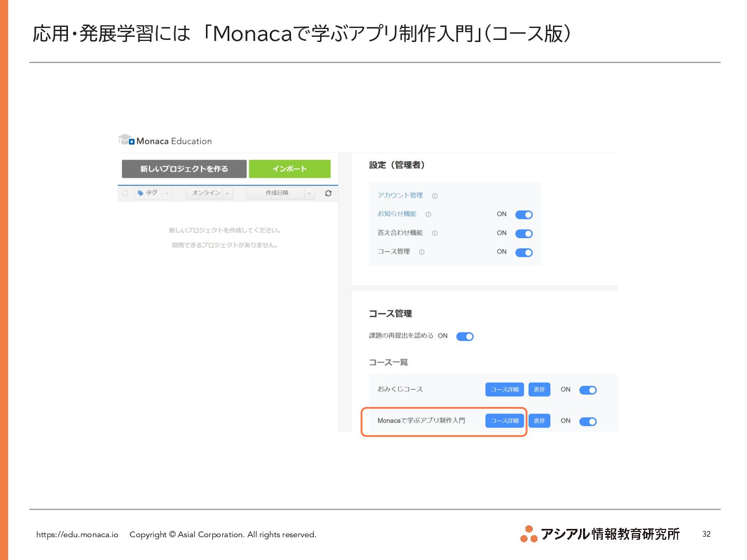
Task: Click 新しいプロジェクトを作成してください message
Action: tap(225, 230)
